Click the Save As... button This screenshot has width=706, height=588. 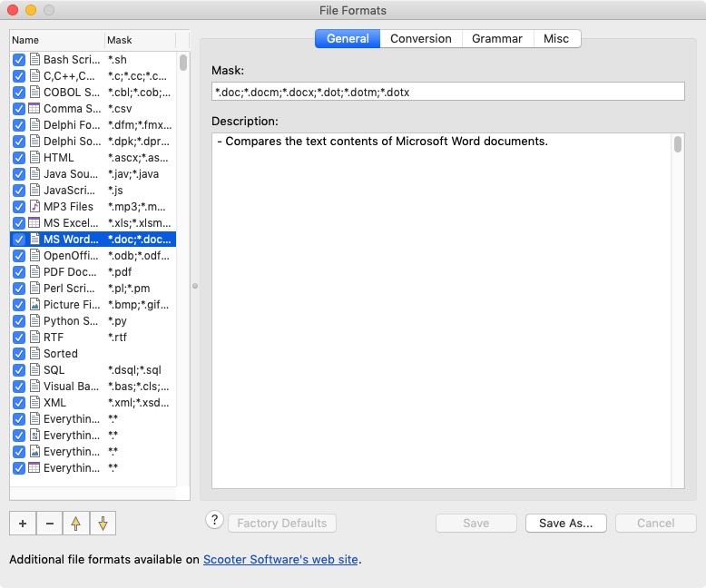click(565, 524)
